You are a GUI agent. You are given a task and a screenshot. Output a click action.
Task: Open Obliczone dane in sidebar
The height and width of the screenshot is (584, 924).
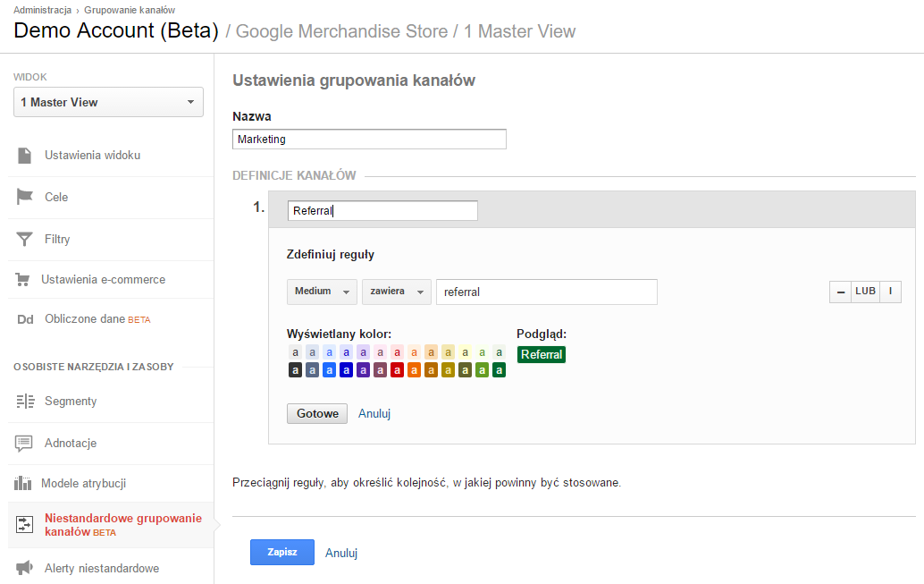(85, 319)
